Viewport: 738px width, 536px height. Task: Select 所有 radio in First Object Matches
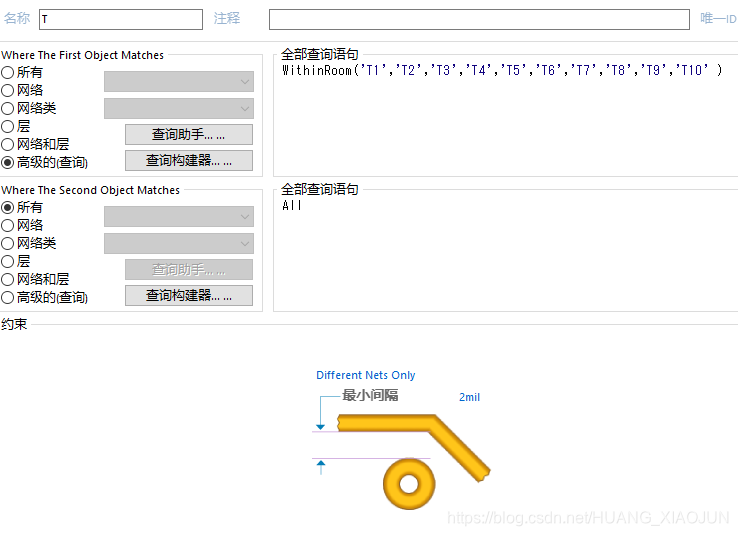[8, 72]
